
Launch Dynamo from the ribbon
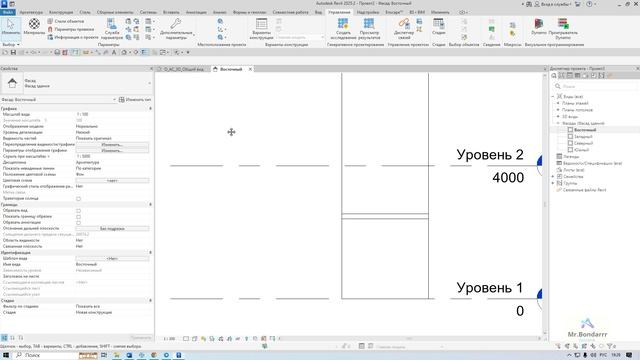tap(539, 27)
